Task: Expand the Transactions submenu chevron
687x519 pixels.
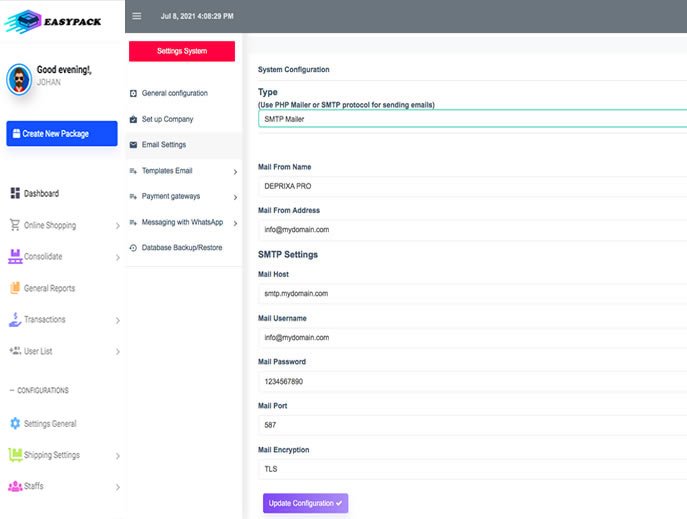Action: click(x=117, y=320)
